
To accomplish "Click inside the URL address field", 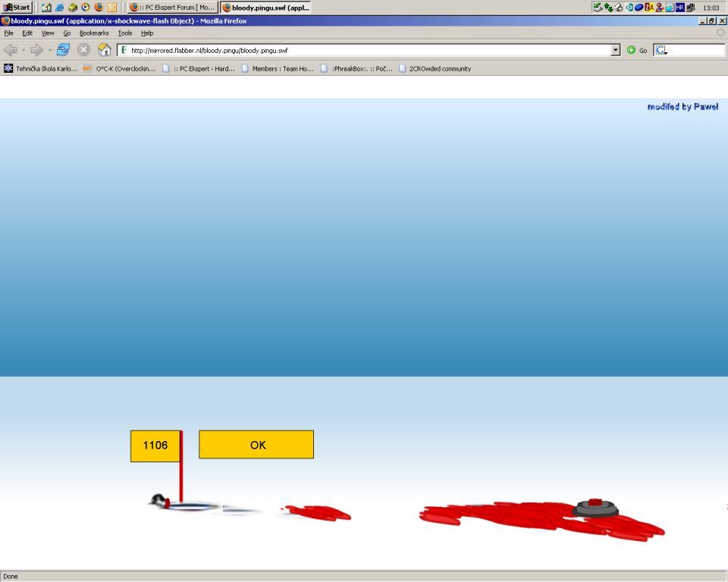I will point(364,50).
